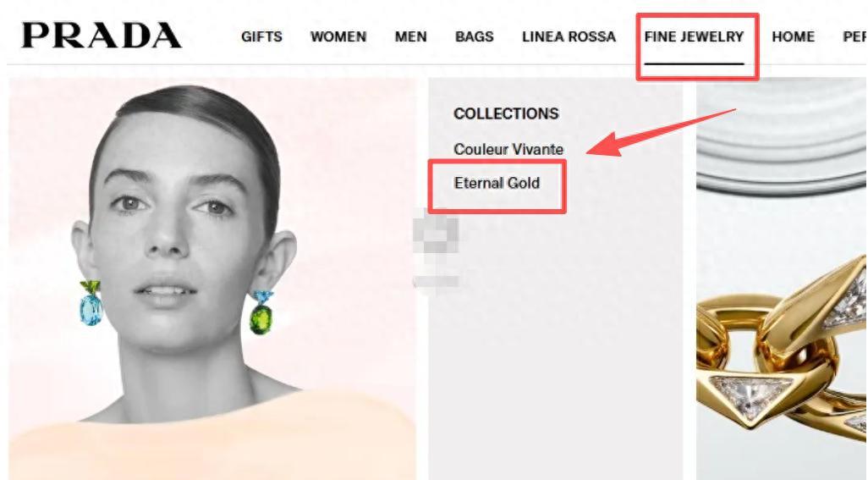This screenshot has width=868, height=480.
Task: Click the cut-off PER... menu item
Action: [x=854, y=36]
